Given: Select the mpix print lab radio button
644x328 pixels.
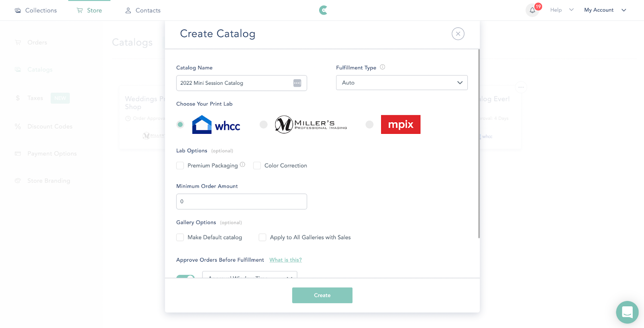Looking at the screenshot, I should 369,125.
